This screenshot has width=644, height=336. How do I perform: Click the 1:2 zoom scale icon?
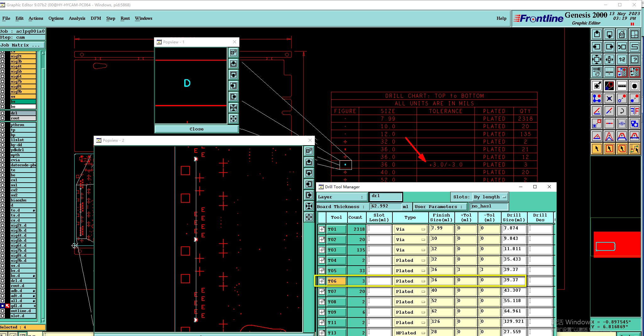click(622, 59)
